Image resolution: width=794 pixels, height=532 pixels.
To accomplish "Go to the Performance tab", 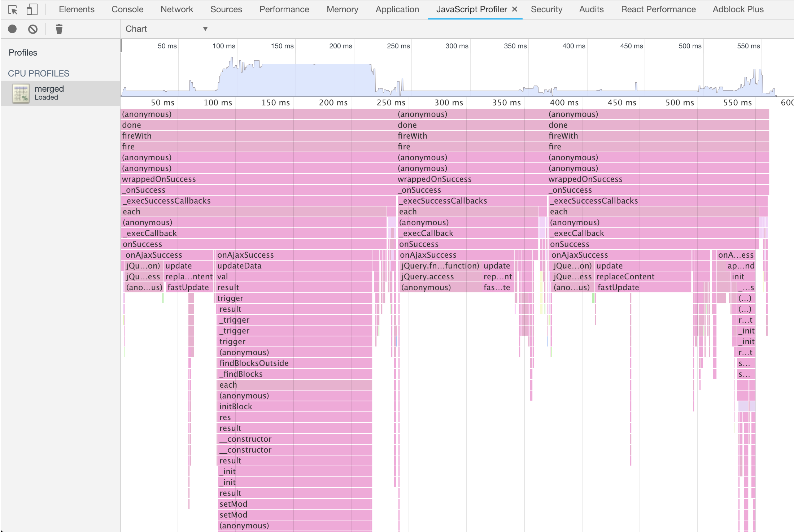I will (x=284, y=9).
